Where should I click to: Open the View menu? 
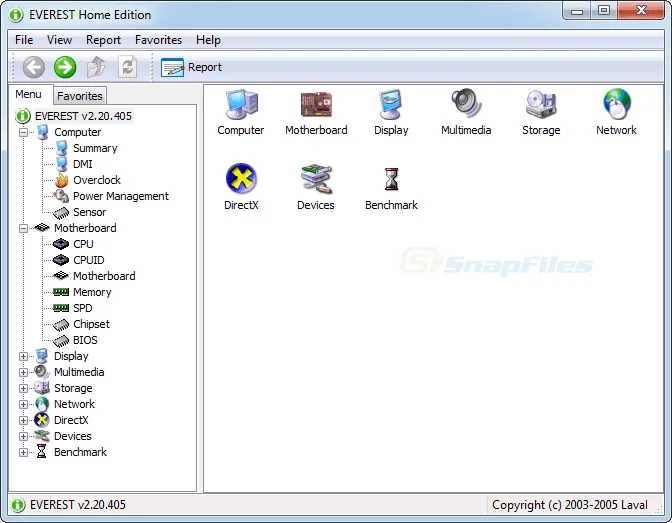pyautogui.click(x=59, y=40)
